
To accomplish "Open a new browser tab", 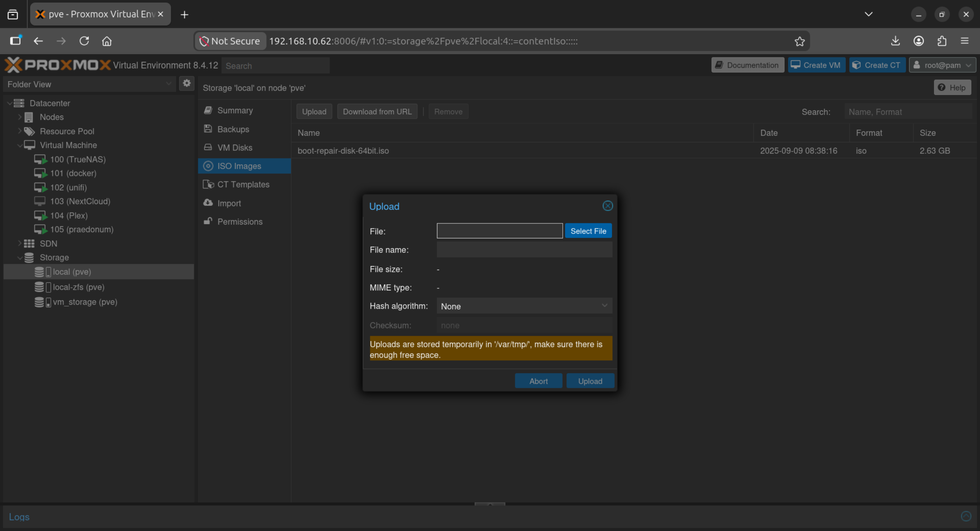I will tap(184, 14).
